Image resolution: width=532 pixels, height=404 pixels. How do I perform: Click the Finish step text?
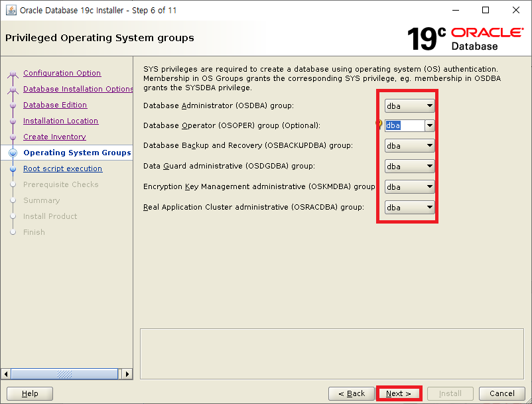coord(34,232)
